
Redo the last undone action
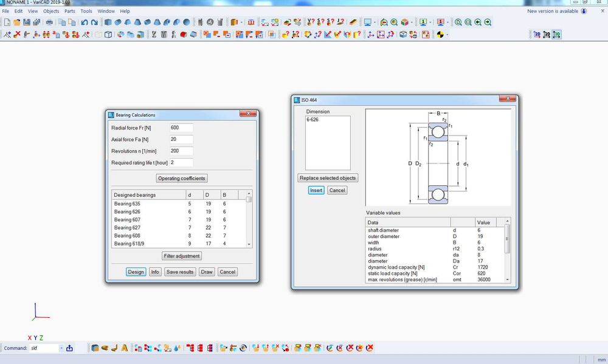tap(94, 22)
